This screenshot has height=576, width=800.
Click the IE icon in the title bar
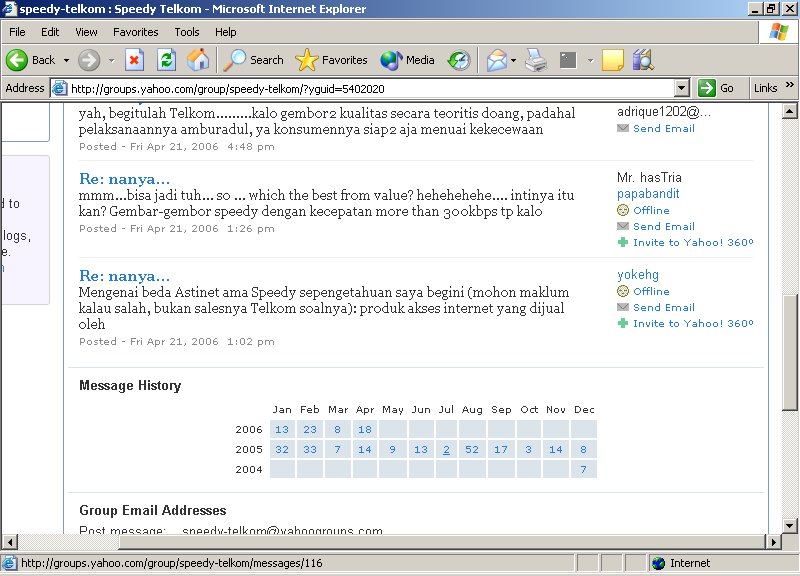click(x=9, y=9)
